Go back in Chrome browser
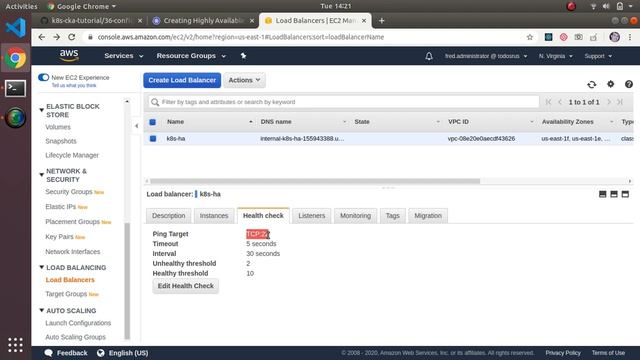This screenshot has width=640, height=360. (42, 37)
